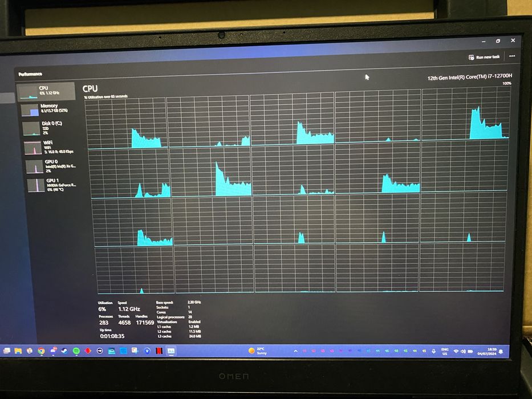Select Memory in the Performance sidebar
The height and width of the screenshot is (399, 532).
click(x=47, y=109)
